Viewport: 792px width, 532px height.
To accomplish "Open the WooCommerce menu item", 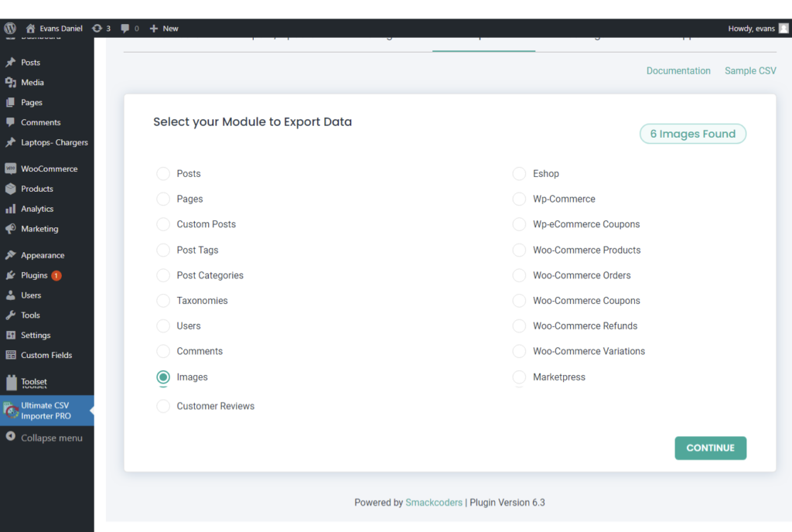I will point(47,169).
